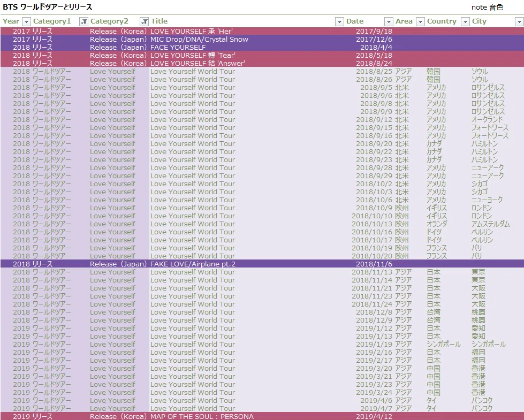The height and width of the screenshot is (420, 524).
Task: Click the date 2017/12/6
Action: coord(374,40)
